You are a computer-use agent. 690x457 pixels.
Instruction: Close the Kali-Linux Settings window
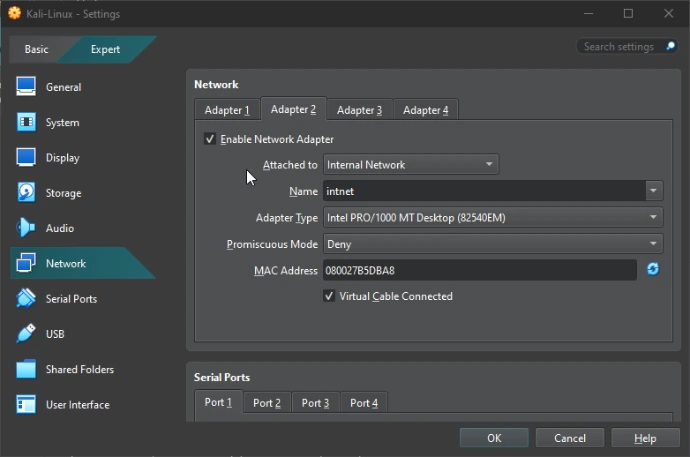668,14
